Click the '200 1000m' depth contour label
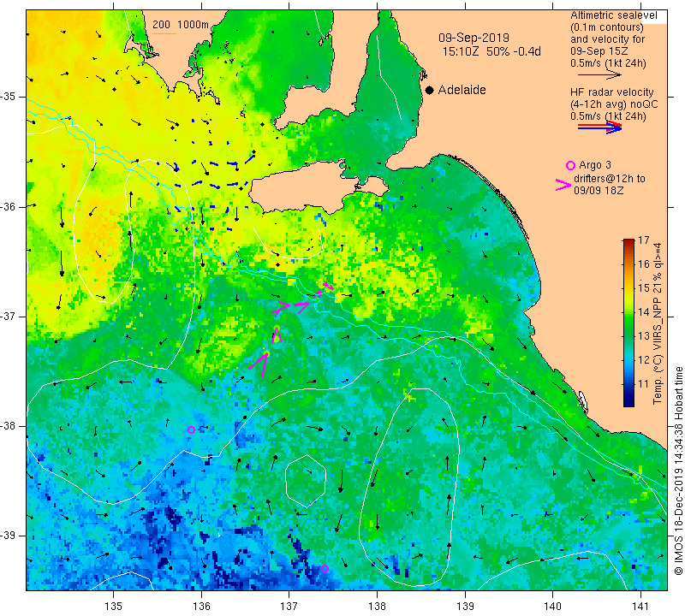The width and height of the screenshot is (685, 616). (x=181, y=25)
